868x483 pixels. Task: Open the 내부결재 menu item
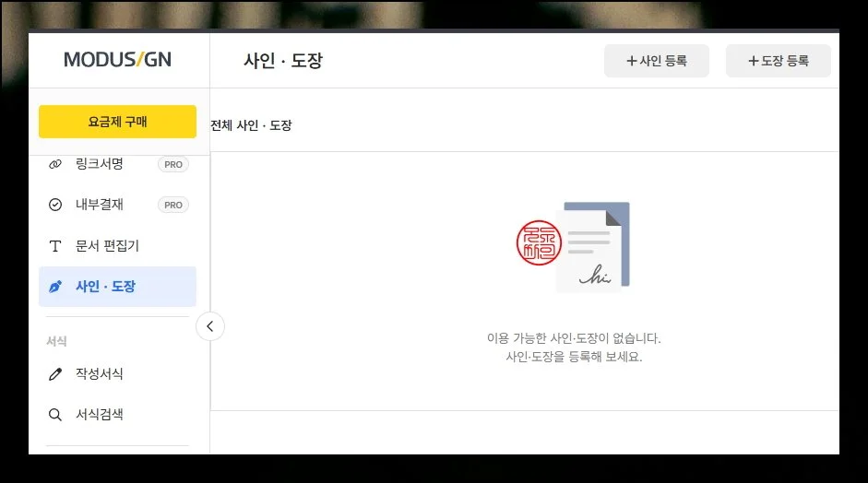(100, 205)
